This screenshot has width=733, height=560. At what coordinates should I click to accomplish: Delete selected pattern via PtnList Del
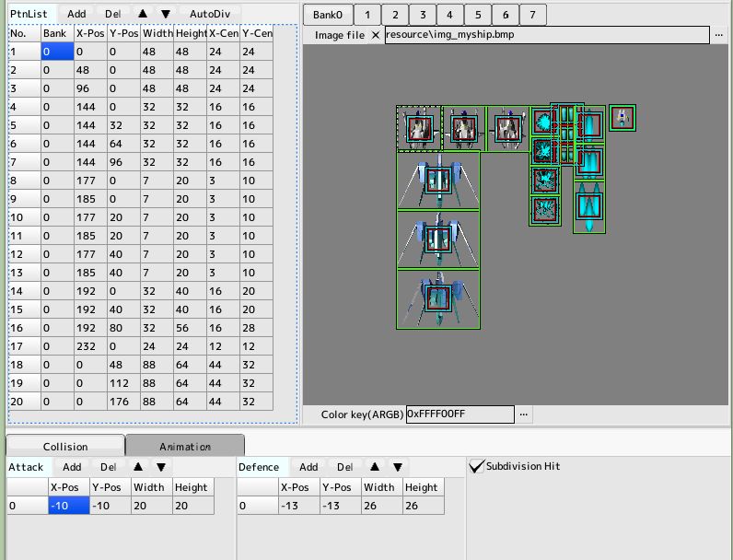pos(112,14)
